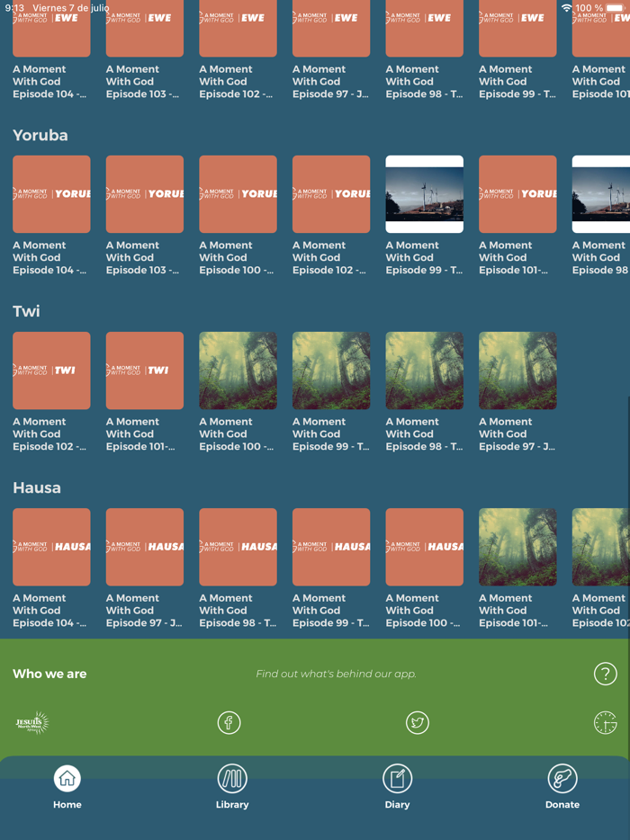
Task: Open Ewe Episode 102 thumbnail
Action: coord(238,29)
